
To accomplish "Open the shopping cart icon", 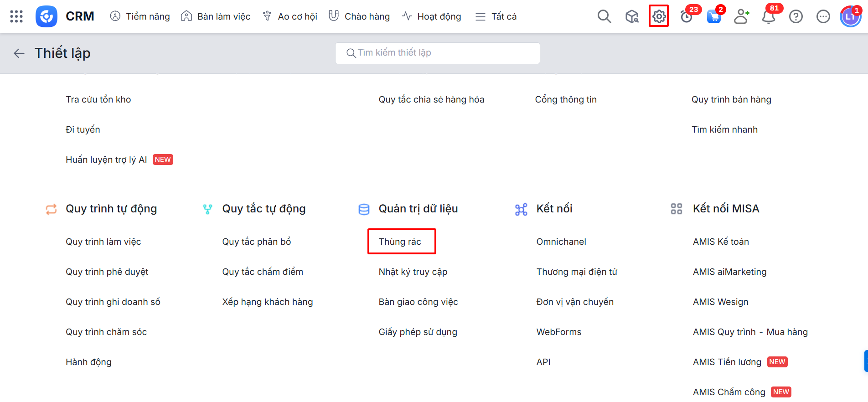I will point(713,17).
